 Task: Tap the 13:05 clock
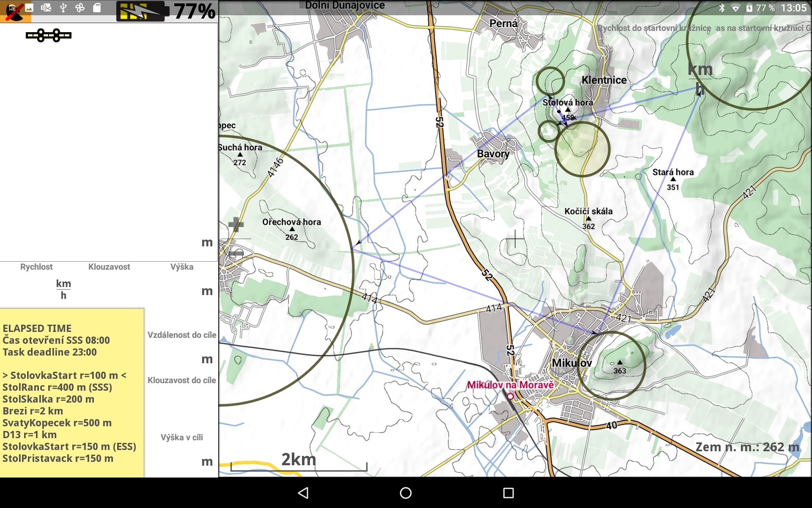(x=794, y=8)
